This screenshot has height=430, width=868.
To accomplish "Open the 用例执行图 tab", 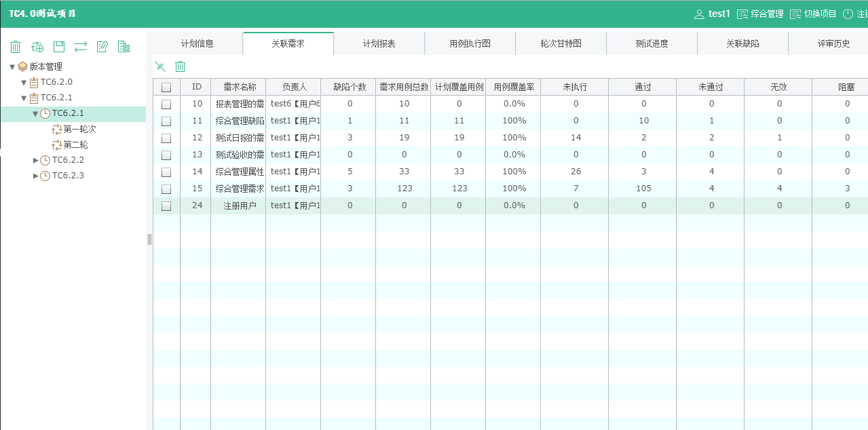I will pos(470,43).
